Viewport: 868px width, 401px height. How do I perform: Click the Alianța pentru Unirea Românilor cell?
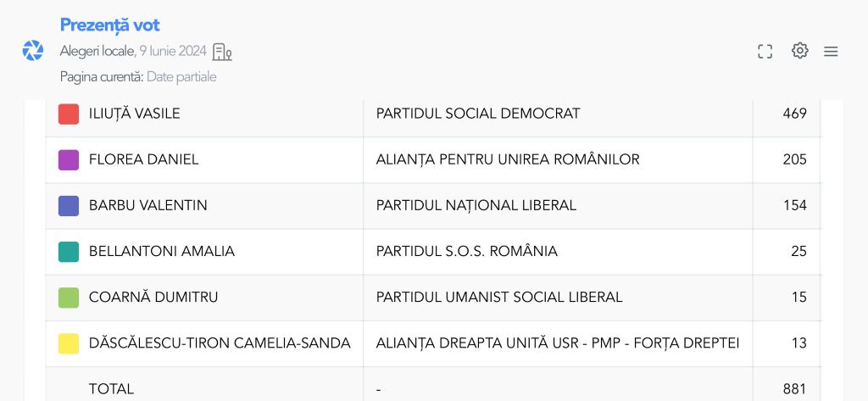click(508, 159)
